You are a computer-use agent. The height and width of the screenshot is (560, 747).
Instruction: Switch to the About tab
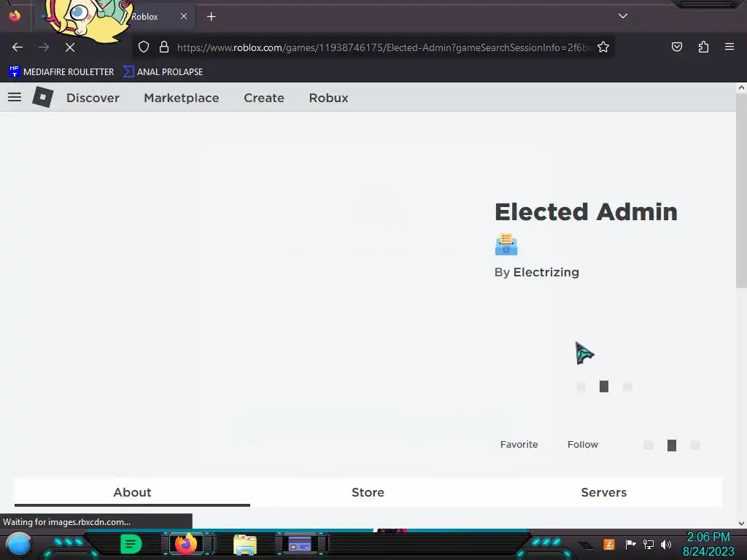[132, 492]
